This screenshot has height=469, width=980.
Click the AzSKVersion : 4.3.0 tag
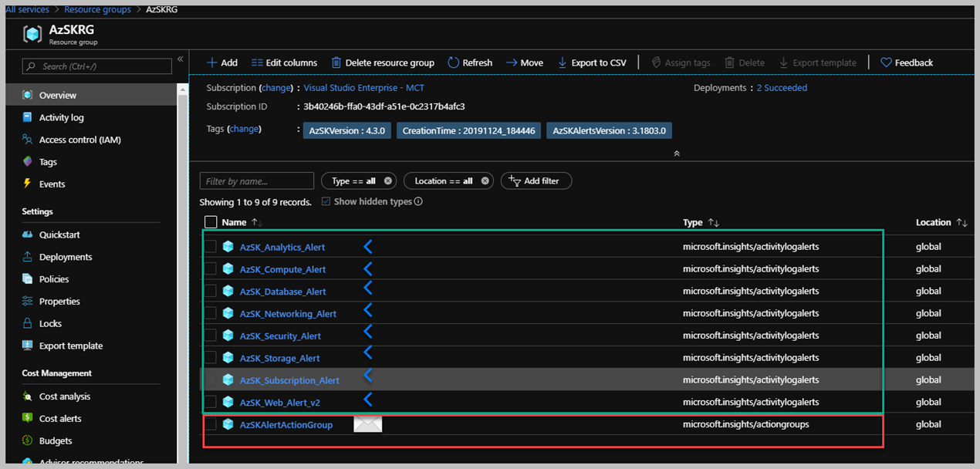click(347, 131)
